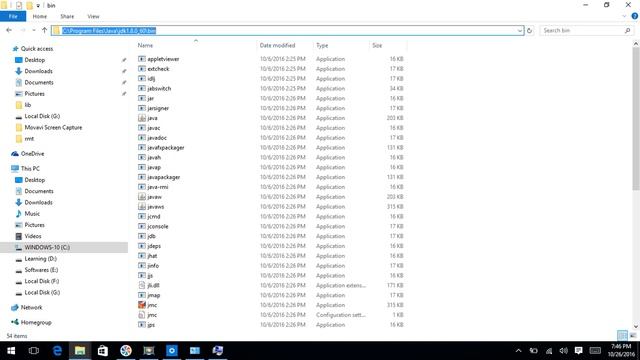
Task: Select the jarsigner file name
Action: pos(158,108)
